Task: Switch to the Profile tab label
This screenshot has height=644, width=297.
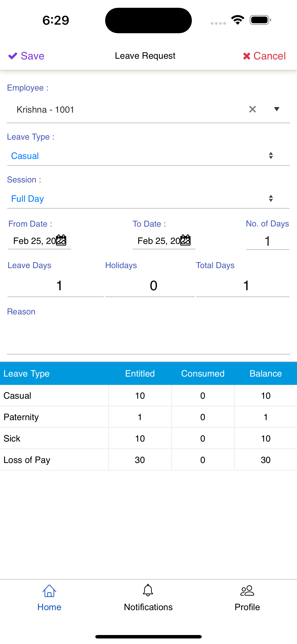Action: tap(247, 607)
